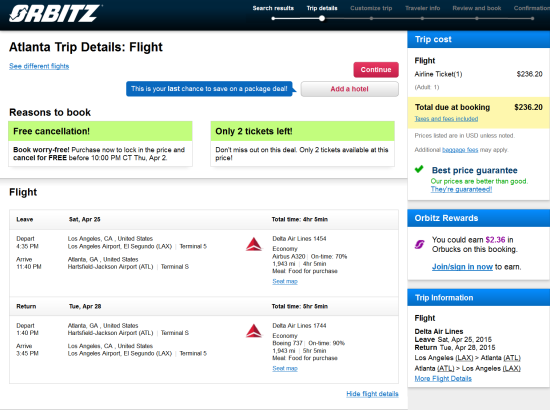Viewport: 550px width, 410px height.
Task: Open the seat map for Delta flight 1454
Action: point(285,281)
